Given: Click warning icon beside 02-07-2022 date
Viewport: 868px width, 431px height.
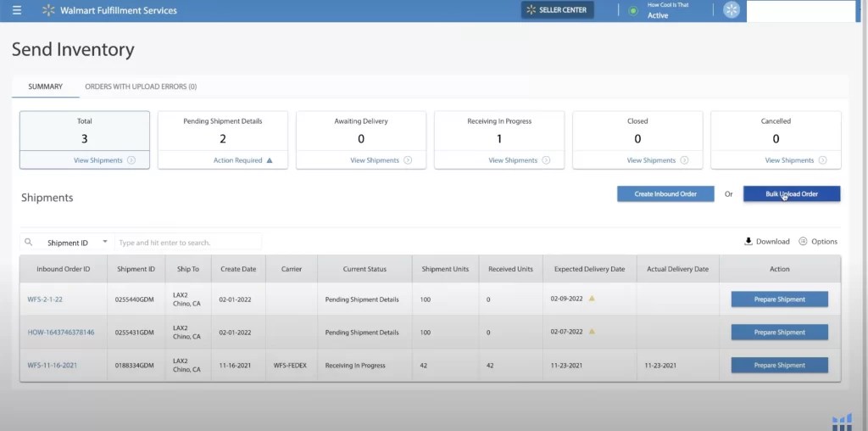Looking at the screenshot, I should [x=591, y=331].
